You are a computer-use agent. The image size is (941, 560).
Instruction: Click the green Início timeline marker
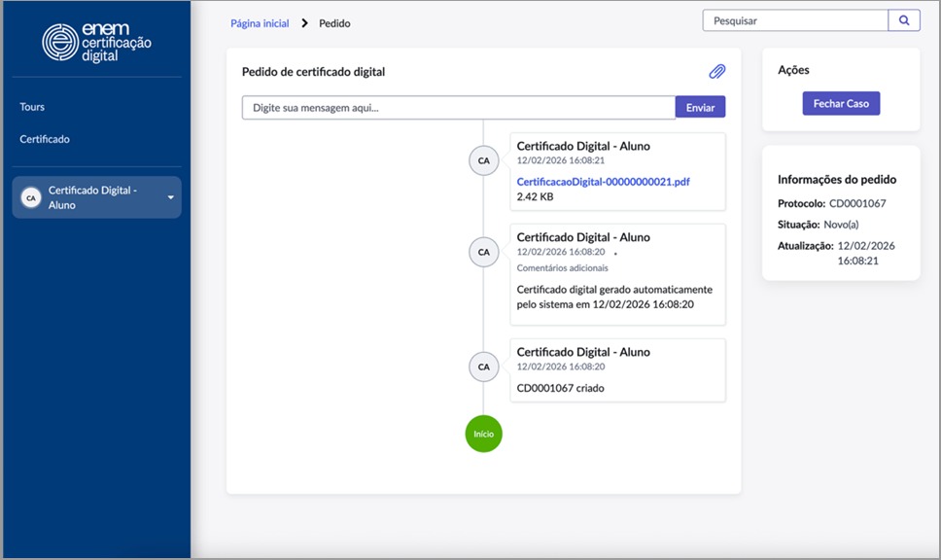(x=483, y=434)
